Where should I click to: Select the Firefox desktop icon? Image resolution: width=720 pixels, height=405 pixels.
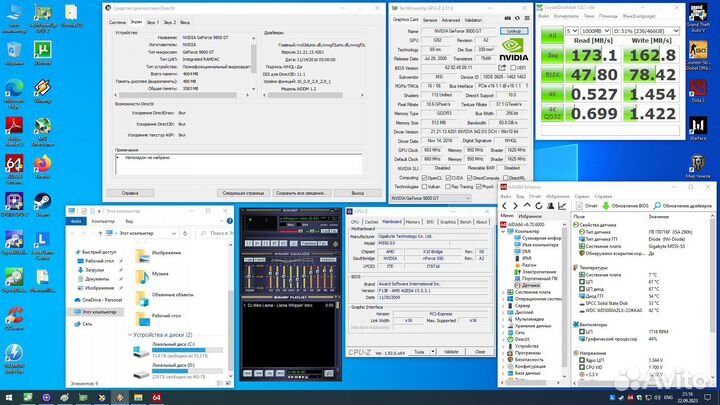pos(42,167)
